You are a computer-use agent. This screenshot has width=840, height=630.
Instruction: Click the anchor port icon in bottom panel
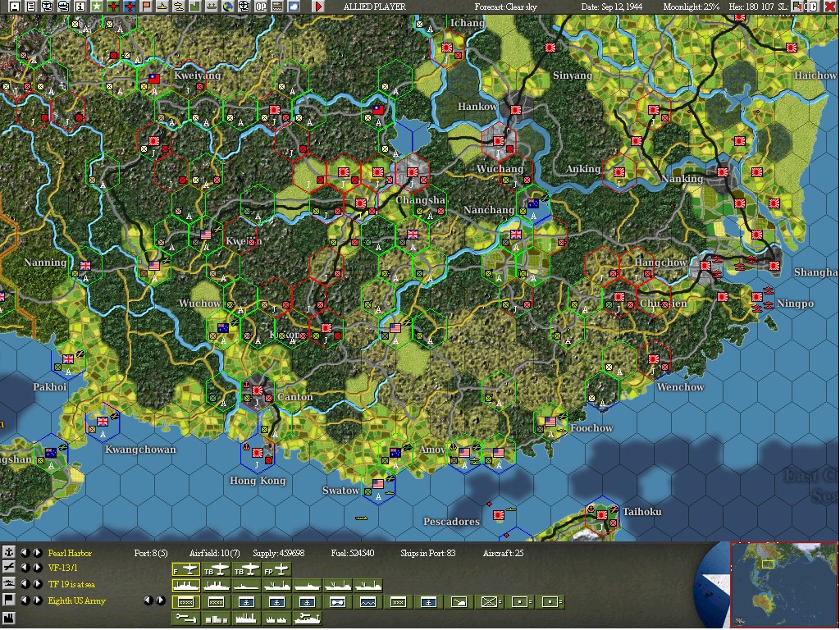tap(9, 552)
